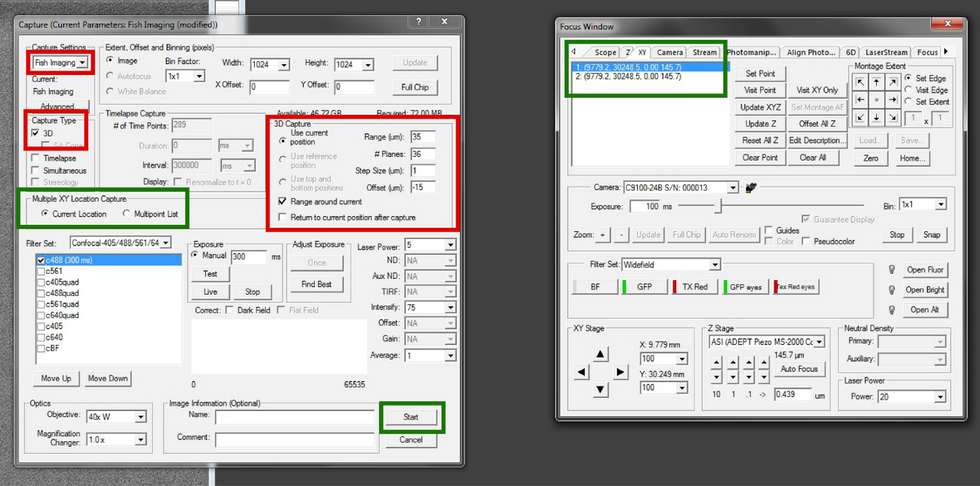The height and width of the screenshot is (486, 980).
Task: Select the Multipoint List radio button
Action: pos(126,214)
